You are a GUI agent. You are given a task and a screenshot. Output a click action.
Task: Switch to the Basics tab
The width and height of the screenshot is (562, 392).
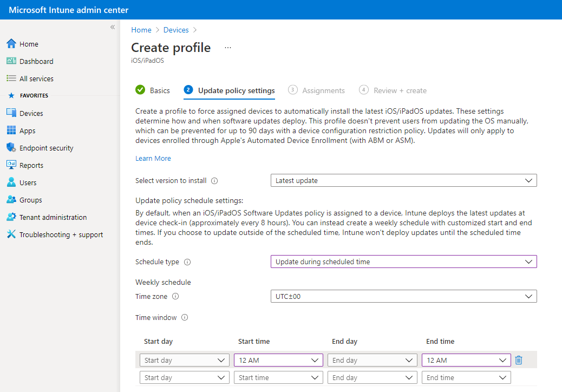(x=159, y=90)
